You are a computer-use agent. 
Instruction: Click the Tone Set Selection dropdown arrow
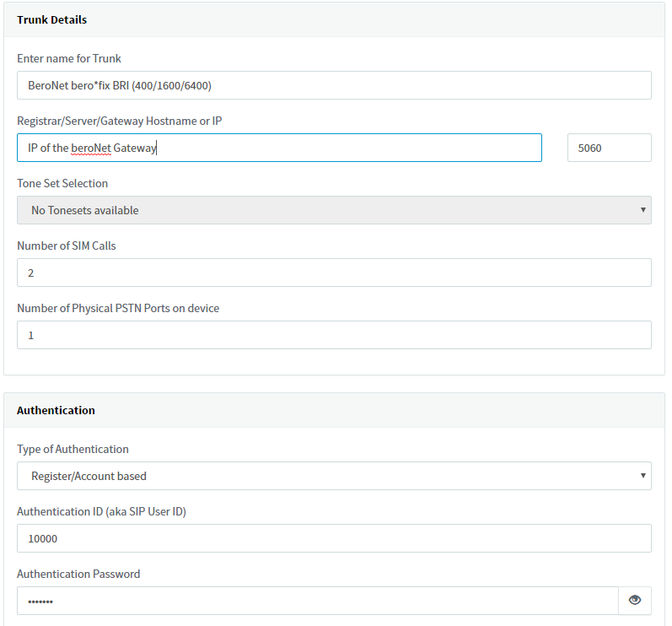(x=642, y=210)
